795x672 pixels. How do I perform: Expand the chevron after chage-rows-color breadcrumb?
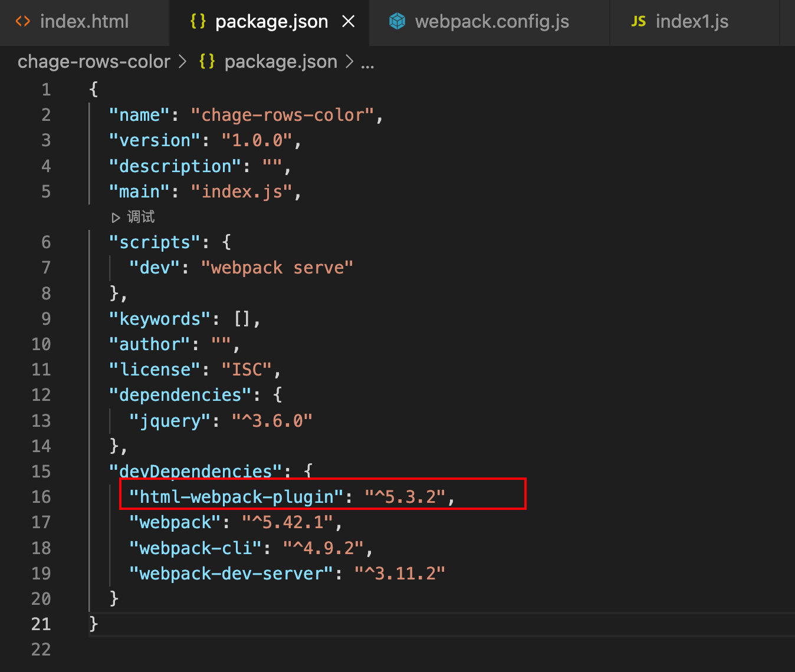tap(183, 61)
